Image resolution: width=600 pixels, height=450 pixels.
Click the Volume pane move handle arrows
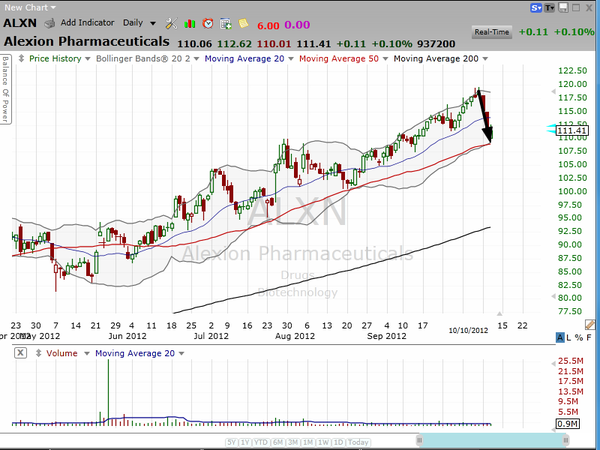[x=38, y=353]
